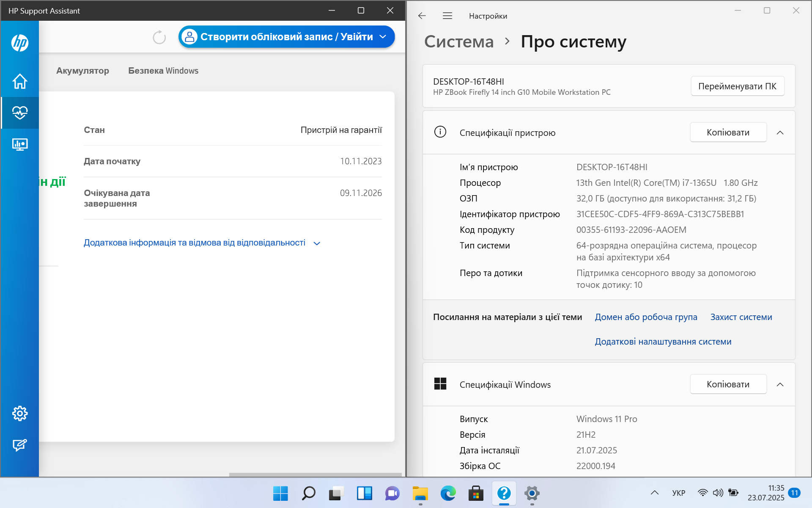Open Widgets from the taskbar

coord(364,493)
